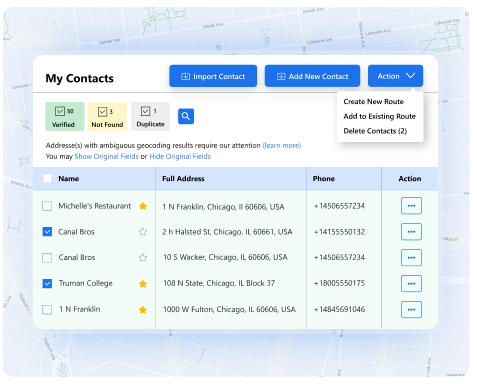This screenshot has height=384, width=477.
Task: Click address 10 S Wacker, Chicago
Action: (225, 257)
